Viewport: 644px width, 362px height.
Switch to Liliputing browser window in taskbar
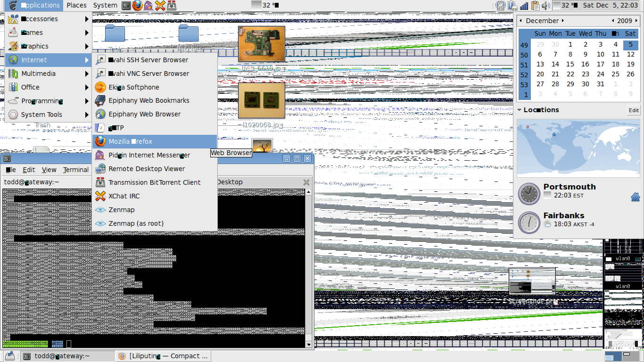[x=163, y=356]
